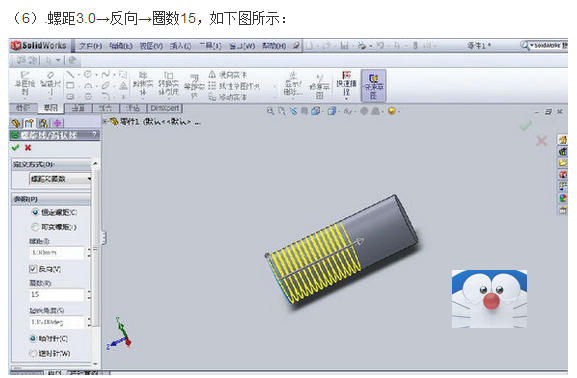The height and width of the screenshot is (378, 577).
Task: Collapse the 定义方式(D) section header
Action: click(x=52, y=164)
